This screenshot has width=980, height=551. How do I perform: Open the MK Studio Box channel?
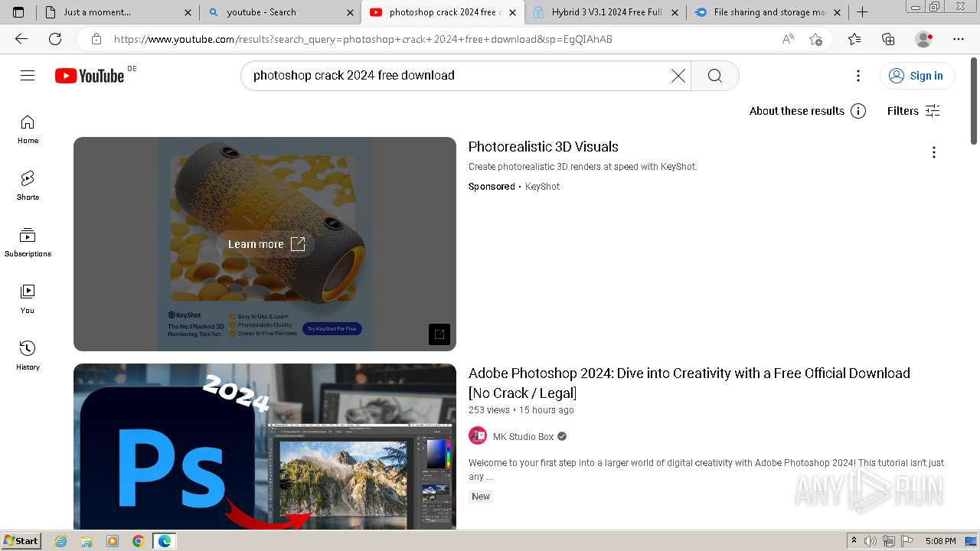click(x=523, y=436)
